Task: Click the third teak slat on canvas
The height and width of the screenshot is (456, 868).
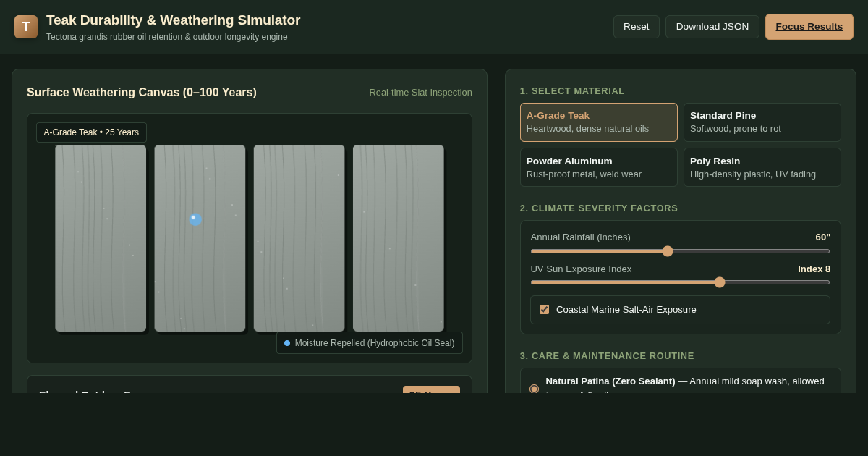Action: pyautogui.click(x=299, y=238)
